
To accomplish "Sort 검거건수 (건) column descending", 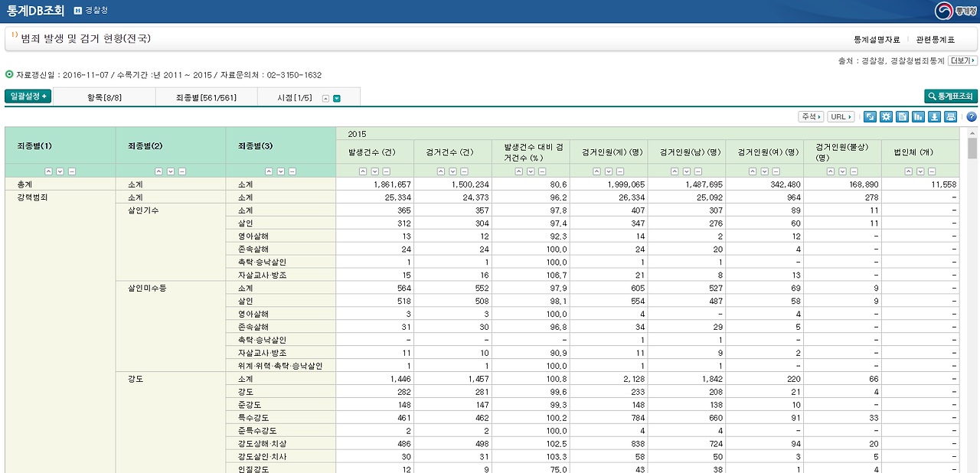I will tap(452, 171).
